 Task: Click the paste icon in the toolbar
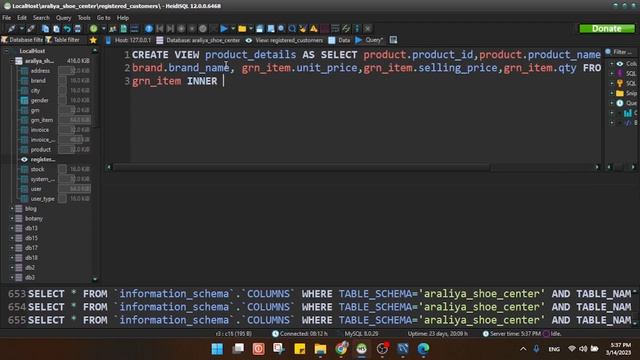coord(56,29)
